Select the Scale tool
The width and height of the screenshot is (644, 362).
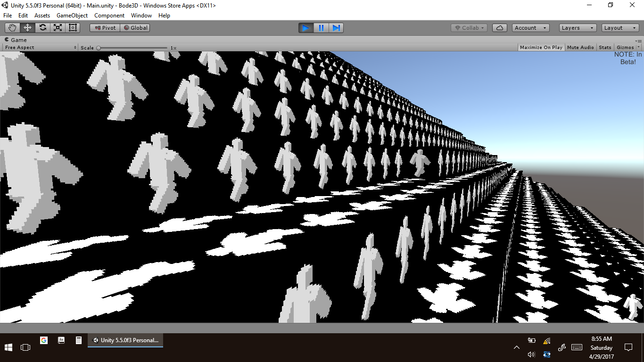click(x=58, y=28)
